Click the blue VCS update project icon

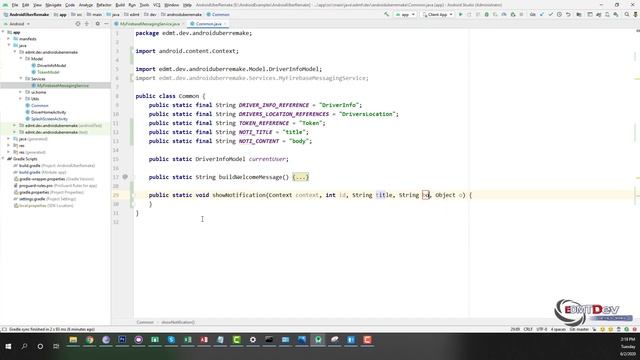coord(542,14)
